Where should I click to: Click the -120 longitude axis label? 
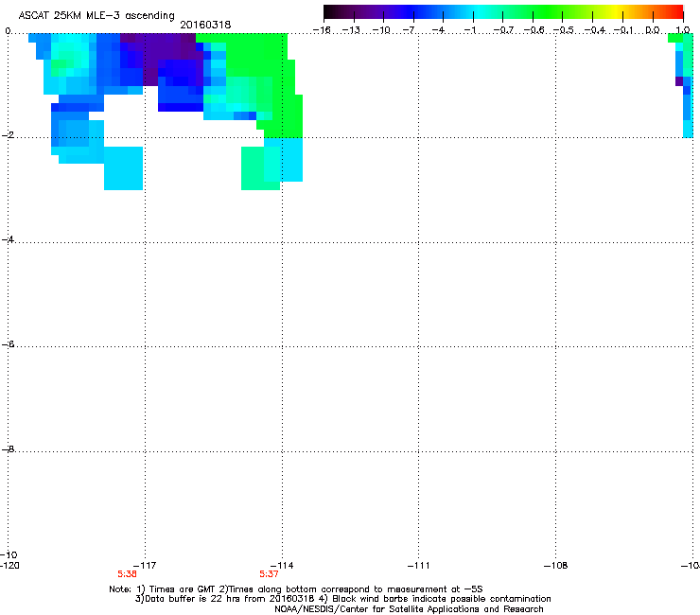(9, 566)
